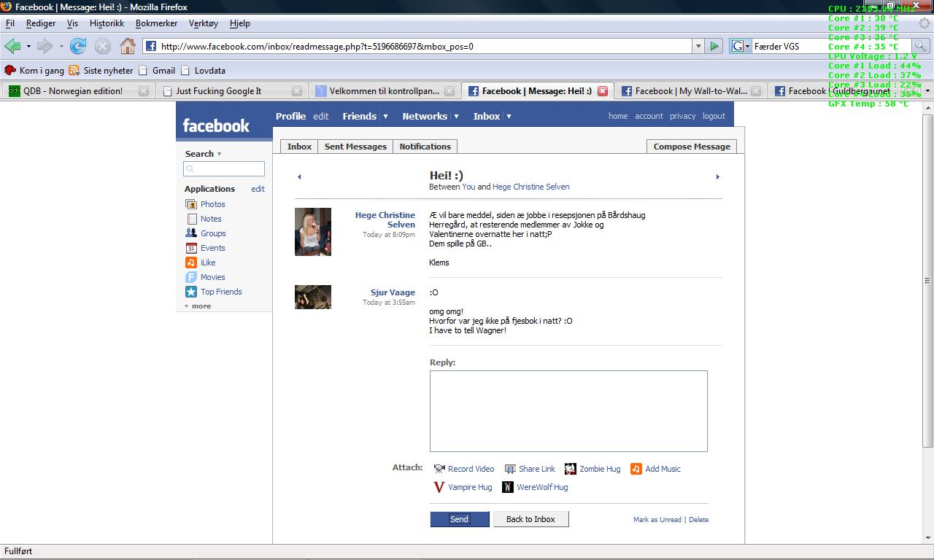Viewport: 934px width, 560px height.
Task: Click the Back to Inbox button
Action: tap(531, 519)
